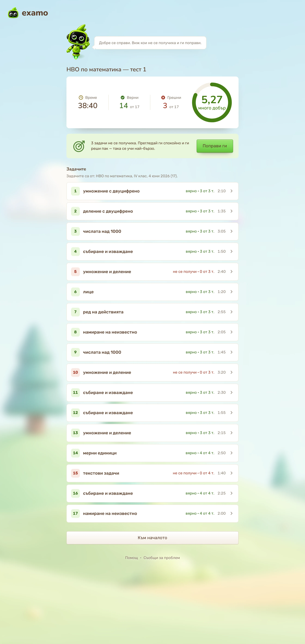Select task 4 събиране и изваждане title
The image size is (305, 644).
pos(108,251)
